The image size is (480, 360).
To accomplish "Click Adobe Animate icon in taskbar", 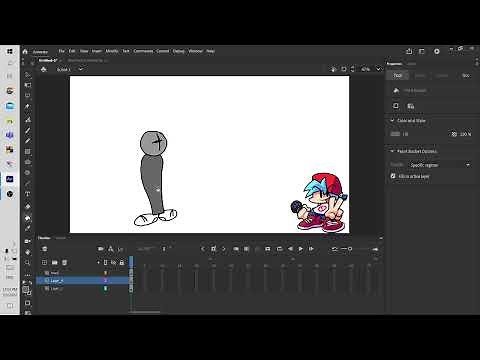I will 10,179.
